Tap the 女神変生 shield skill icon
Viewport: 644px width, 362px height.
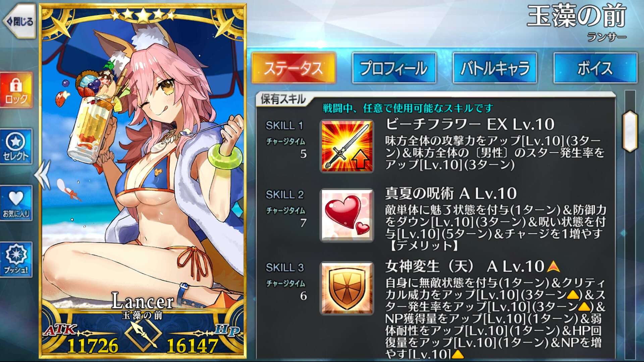(x=347, y=288)
